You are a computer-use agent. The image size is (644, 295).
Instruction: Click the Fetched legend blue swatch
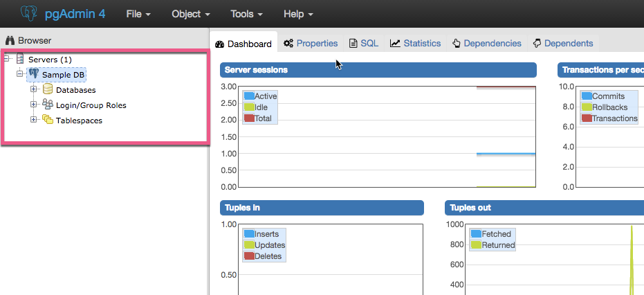point(476,233)
